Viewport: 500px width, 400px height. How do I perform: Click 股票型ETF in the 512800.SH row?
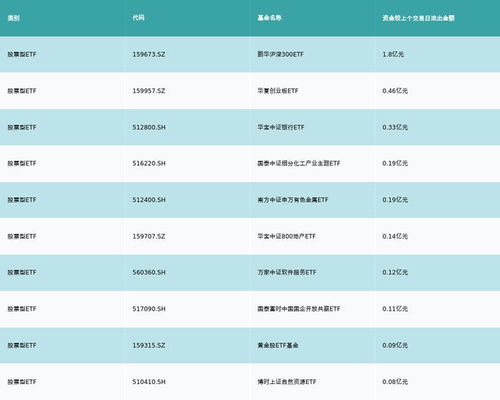coord(22,127)
